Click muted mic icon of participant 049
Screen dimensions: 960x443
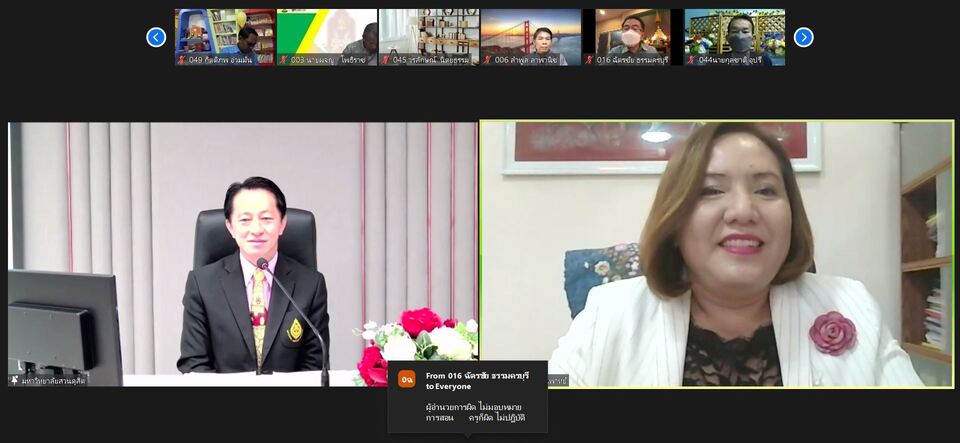[x=182, y=60]
